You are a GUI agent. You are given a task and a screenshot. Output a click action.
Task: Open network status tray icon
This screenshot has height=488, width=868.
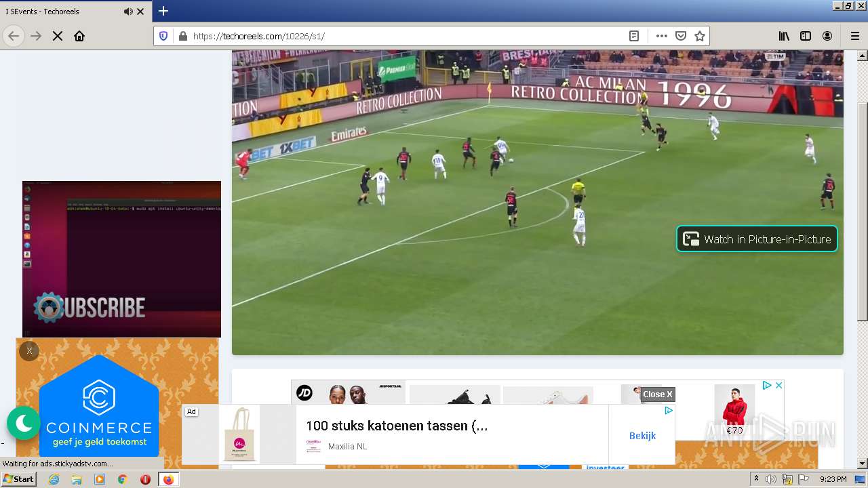pos(787,479)
